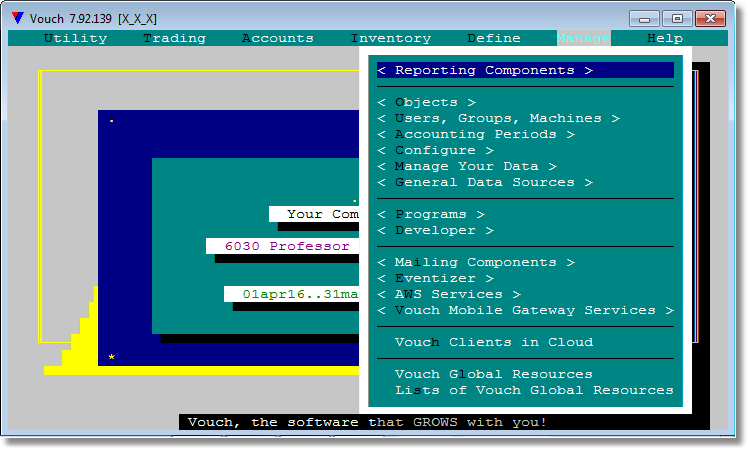
Task: Open the Accounts menu
Action: pyautogui.click(x=278, y=38)
